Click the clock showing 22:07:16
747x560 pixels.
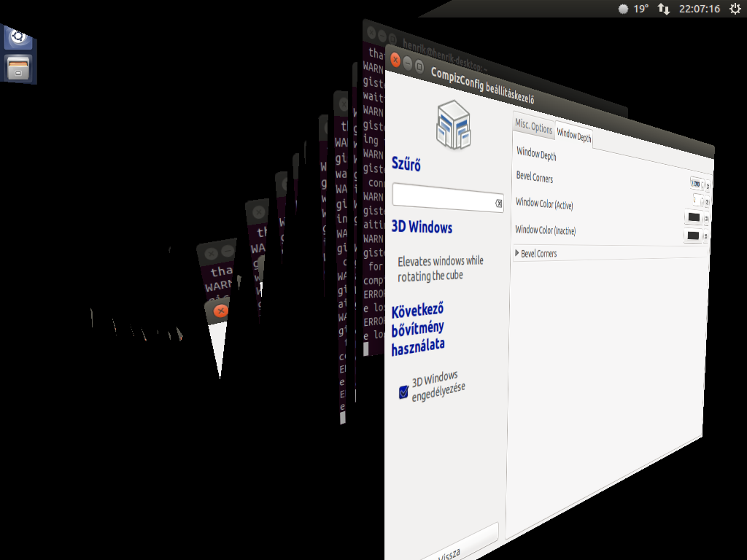[700, 9]
